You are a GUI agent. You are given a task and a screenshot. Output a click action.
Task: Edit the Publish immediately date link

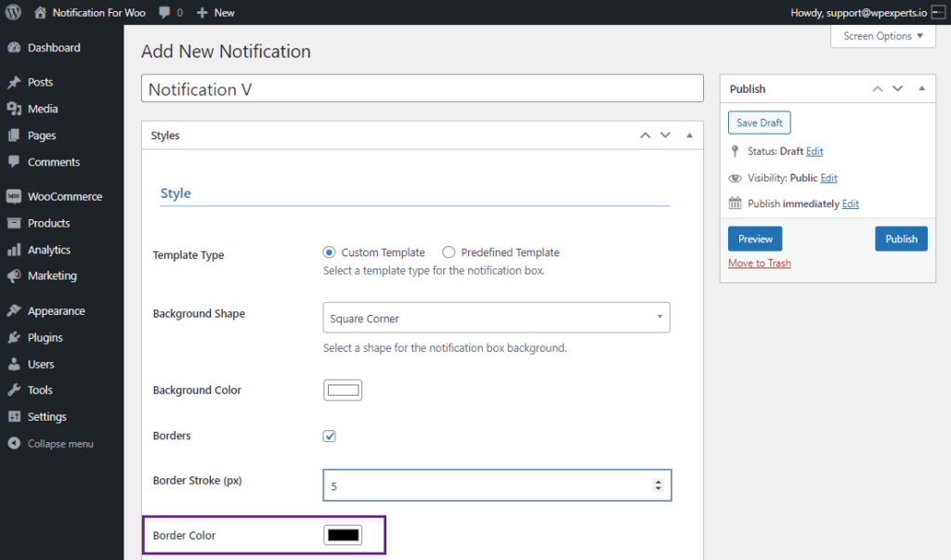coord(851,204)
